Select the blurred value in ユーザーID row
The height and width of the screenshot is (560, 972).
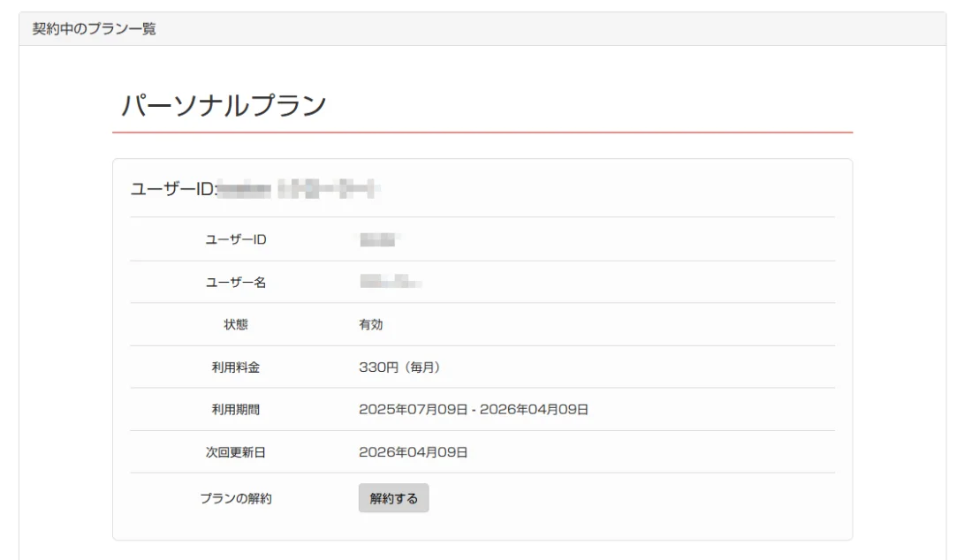(380, 239)
